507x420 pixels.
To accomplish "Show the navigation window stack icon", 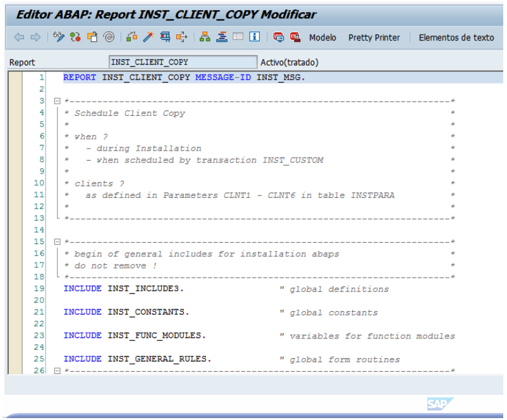I will (x=222, y=37).
